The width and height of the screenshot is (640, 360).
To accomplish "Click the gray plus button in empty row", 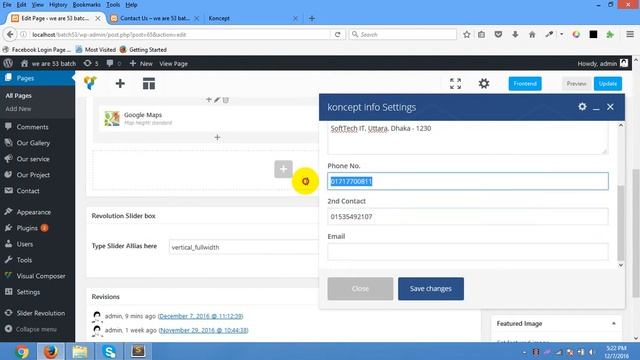I will point(283,169).
